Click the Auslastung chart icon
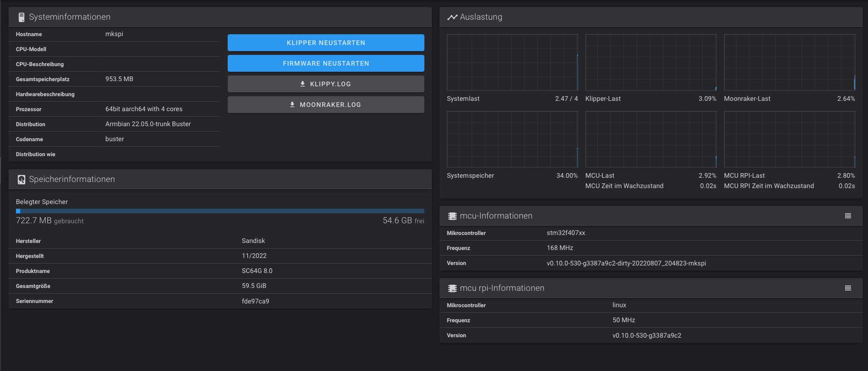 (452, 17)
